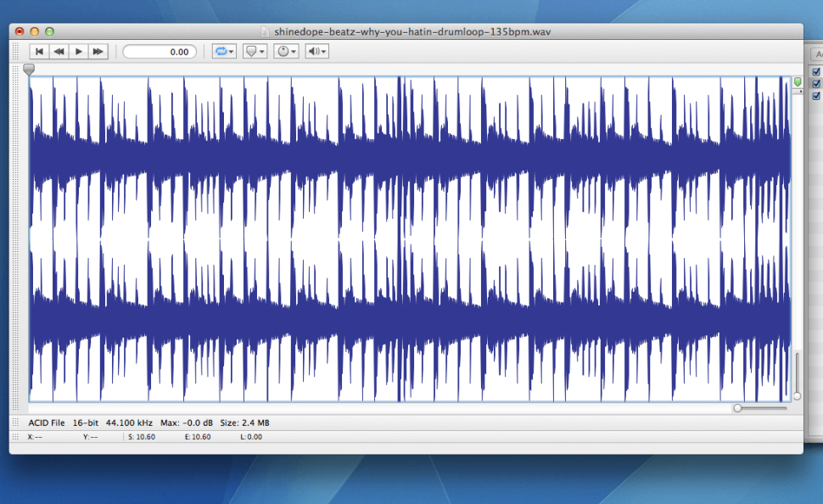Open the speaker volume dropdown

(316, 52)
